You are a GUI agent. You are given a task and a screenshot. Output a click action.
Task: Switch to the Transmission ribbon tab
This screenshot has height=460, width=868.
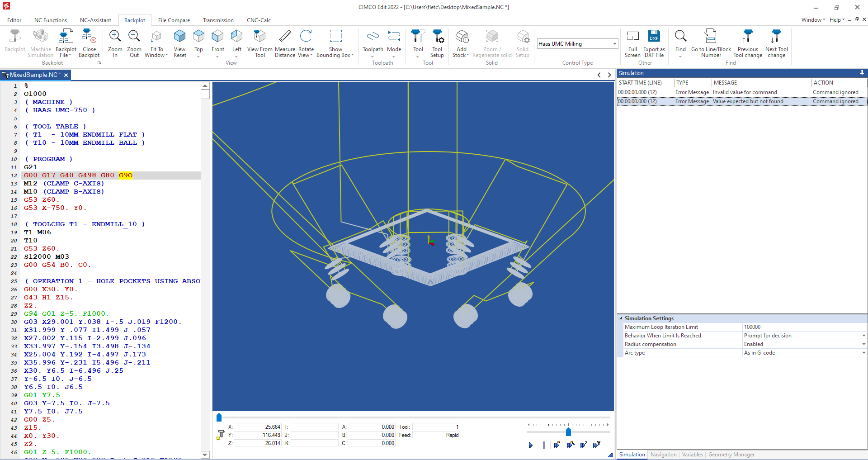coord(218,20)
